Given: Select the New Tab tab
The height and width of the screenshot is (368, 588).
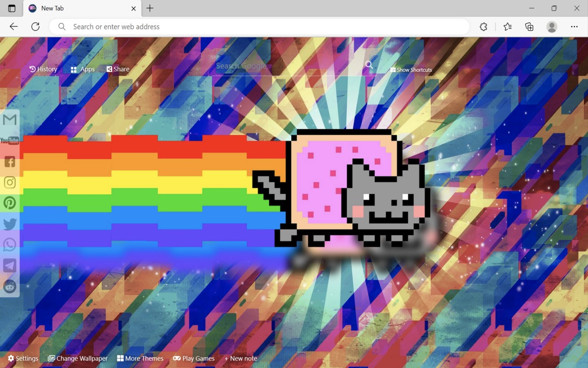Looking at the screenshot, I should pyautogui.click(x=83, y=8).
